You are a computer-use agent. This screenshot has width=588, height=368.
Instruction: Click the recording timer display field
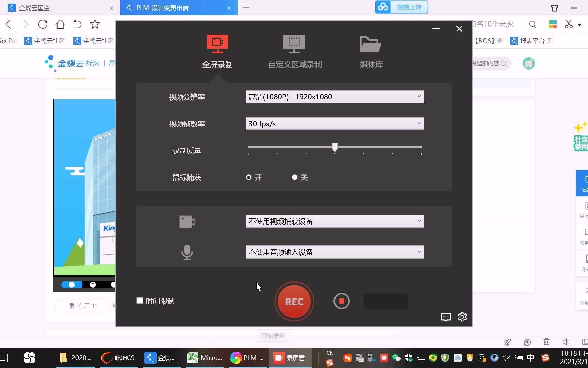tap(386, 301)
